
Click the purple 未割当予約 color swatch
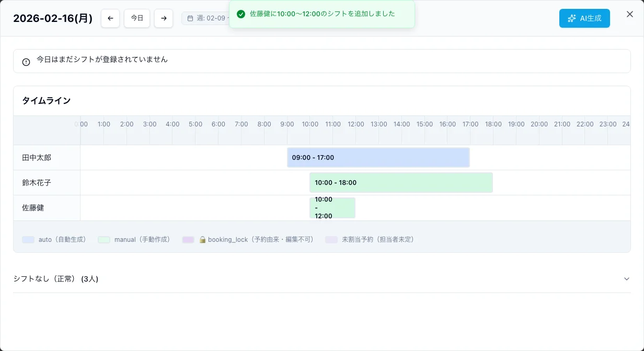coord(331,239)
